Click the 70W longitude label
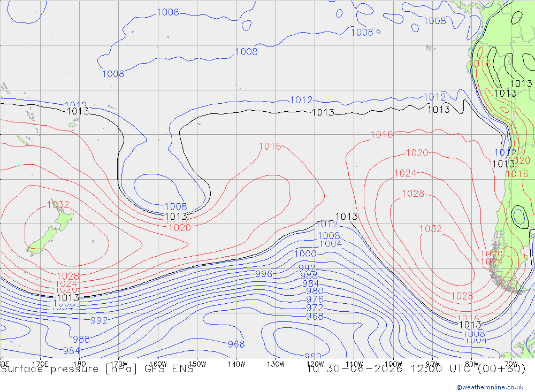 (511, 364)
